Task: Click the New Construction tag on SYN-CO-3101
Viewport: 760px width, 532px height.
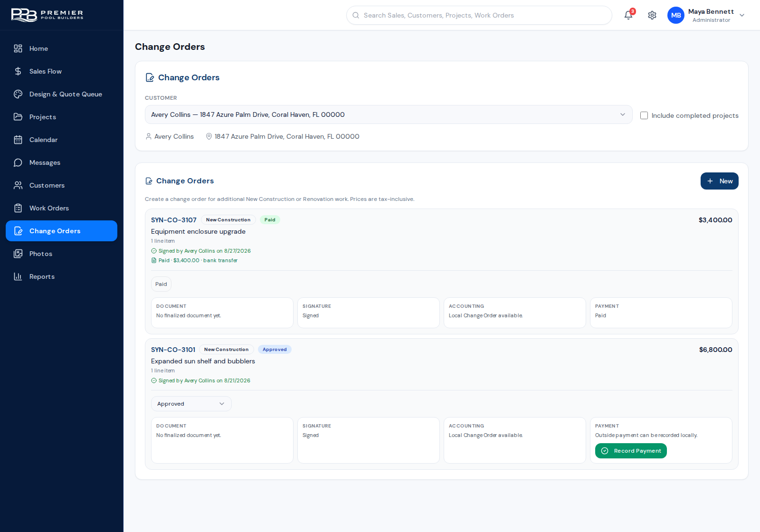Action: [227, 350]
